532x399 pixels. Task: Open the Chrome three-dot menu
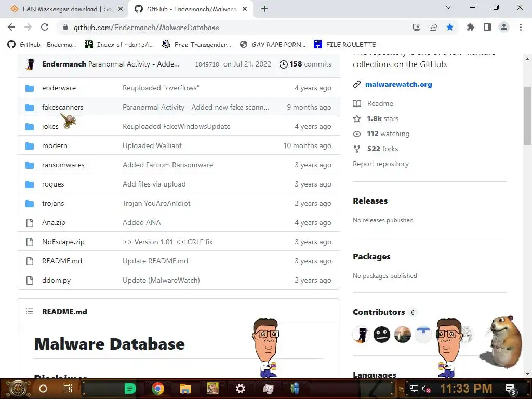[521, 27]
